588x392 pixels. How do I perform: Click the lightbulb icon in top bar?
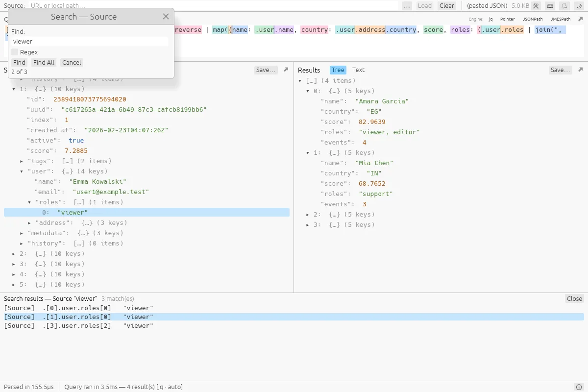point(564,6)
